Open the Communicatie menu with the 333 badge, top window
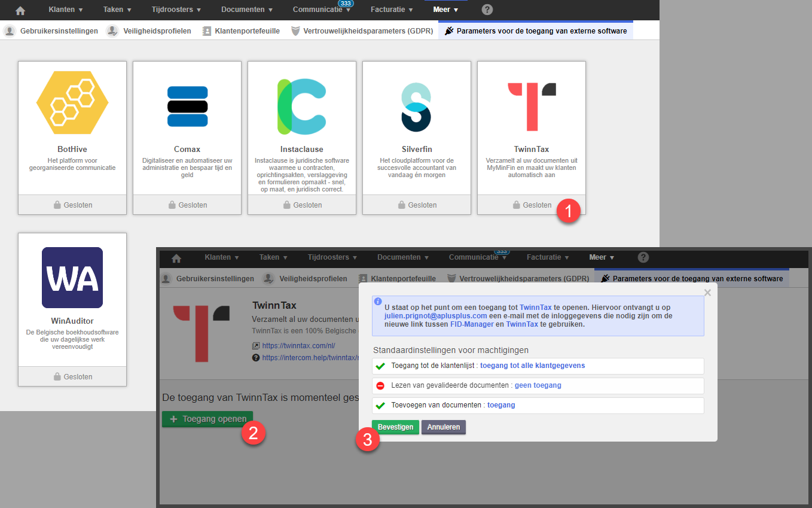 click(x=322, y=10)
